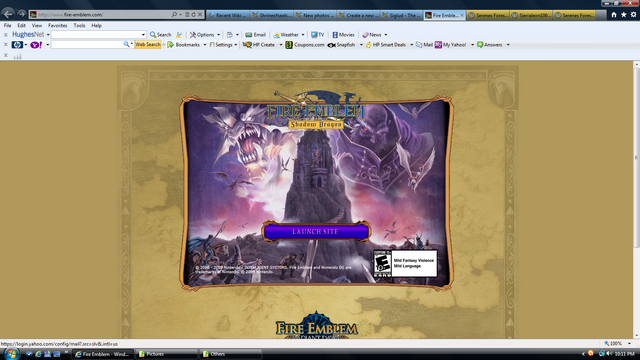
Task: Switch to the Sierraleon100 tab
Action: point(531,15)
